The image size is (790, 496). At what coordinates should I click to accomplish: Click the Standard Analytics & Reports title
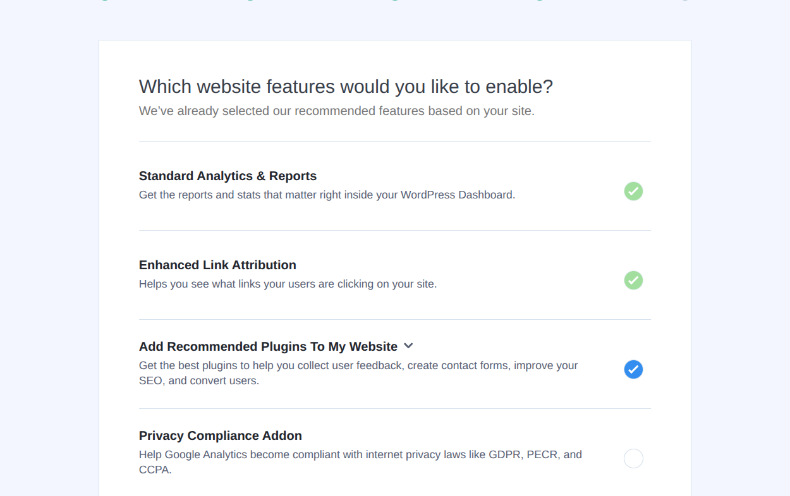pyautogui.click(x=227, y=176)
